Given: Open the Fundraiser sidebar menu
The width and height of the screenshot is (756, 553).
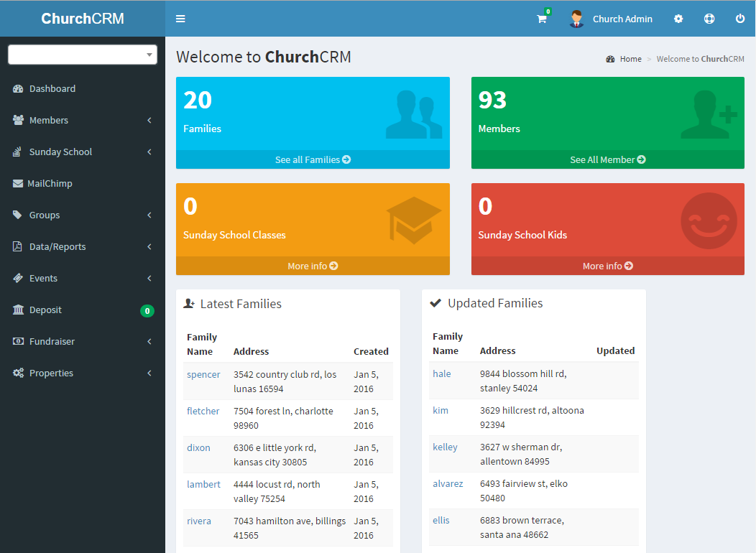Looking at the screenshot, I should (x=52, y=342).
